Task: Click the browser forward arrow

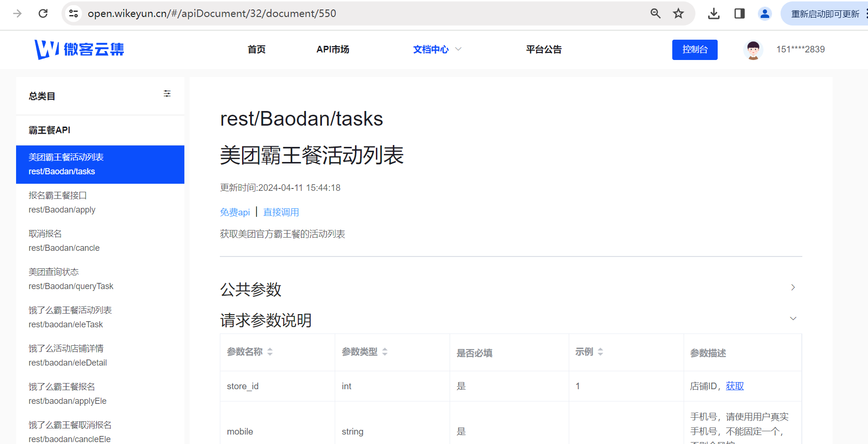Action: tap(17, 13)
